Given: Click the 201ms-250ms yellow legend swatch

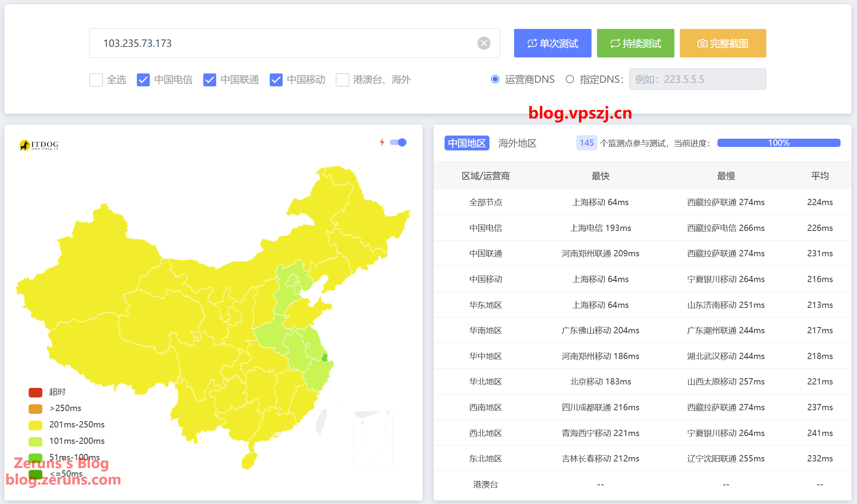Looking at the screenshot, I should (x=36, y=425).
